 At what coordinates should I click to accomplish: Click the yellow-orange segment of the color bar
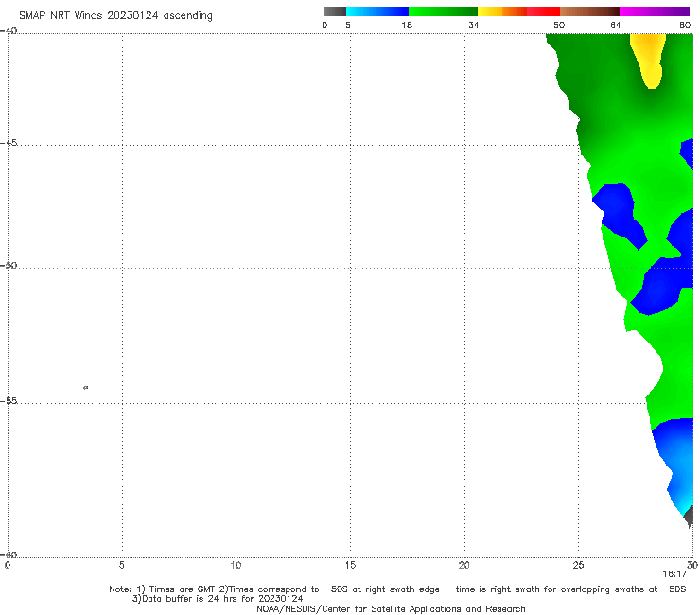point(502,11)
